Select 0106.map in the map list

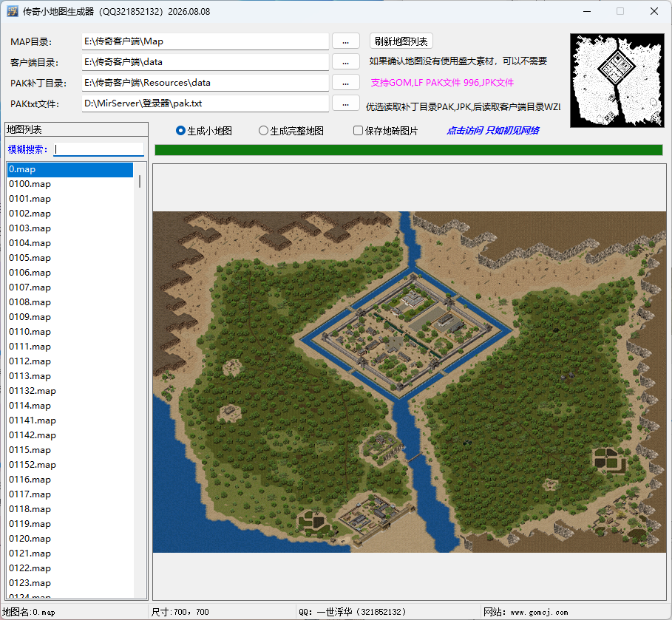click(x=70, y=273)
